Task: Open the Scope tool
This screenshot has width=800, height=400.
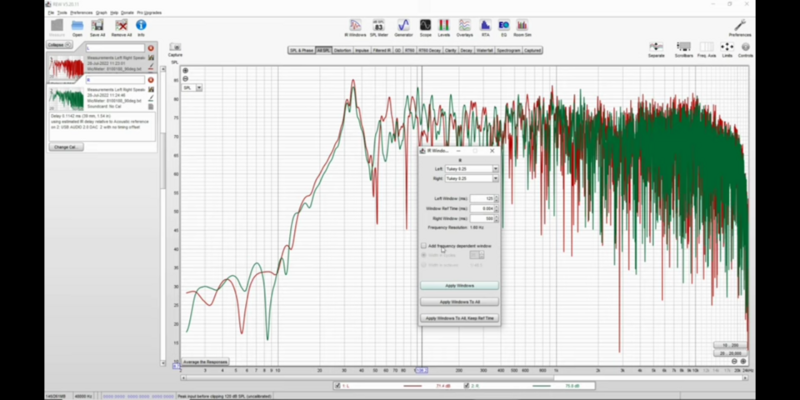Action: point(425,26)
